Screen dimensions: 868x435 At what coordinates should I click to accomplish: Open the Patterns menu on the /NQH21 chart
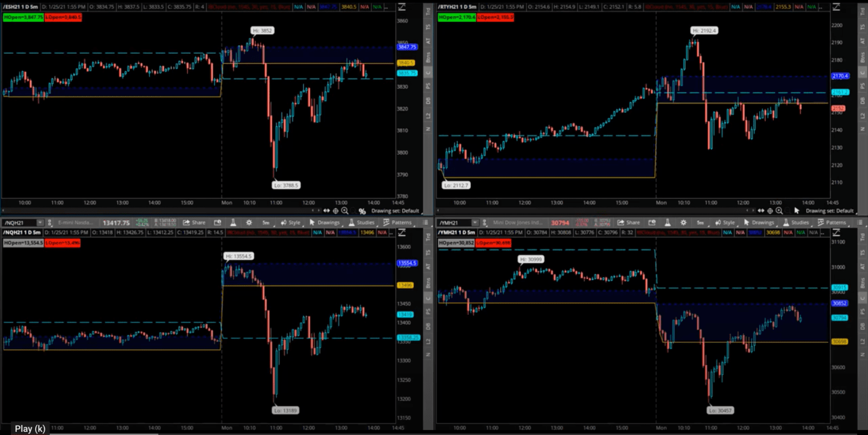coord(397,222)
